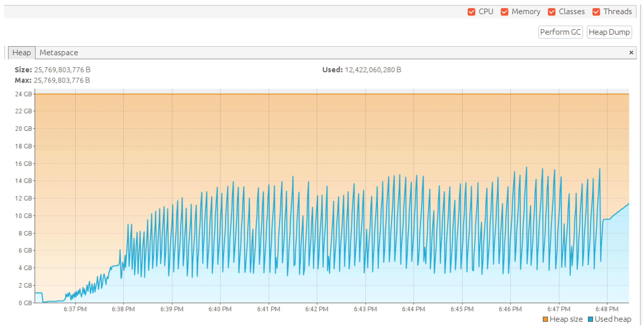The image size is (644, 330).
Task: Toggle the Memory checkbox
Action: tap(504, 12)
